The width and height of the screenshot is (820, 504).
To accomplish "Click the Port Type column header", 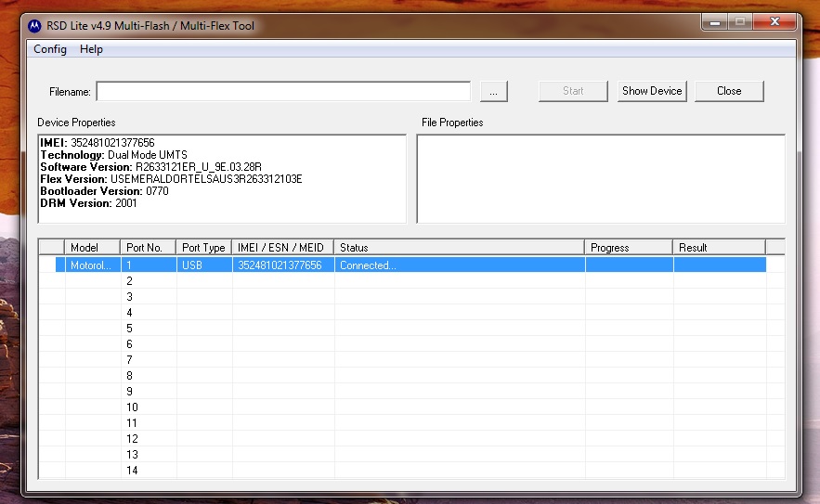I will click(x=204, y=247).
